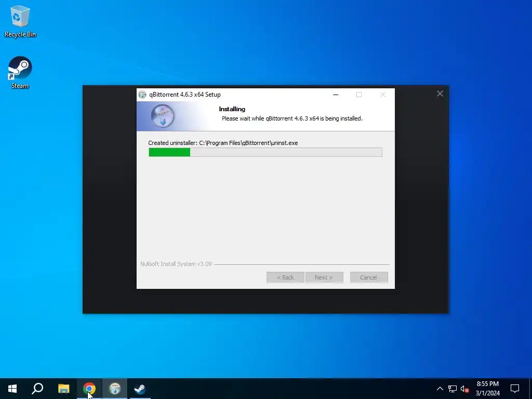The height and width of the screenshot is (399, 532).
Task: Select the Steam desktop shortcut
Action: pyautogui.click(x=20, y=72)
